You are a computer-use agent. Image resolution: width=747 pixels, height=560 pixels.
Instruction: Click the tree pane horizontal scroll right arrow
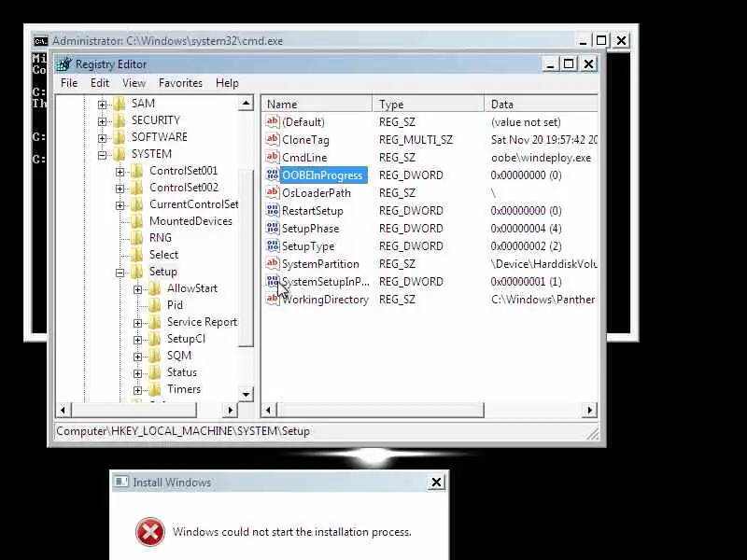coord(230,410)
